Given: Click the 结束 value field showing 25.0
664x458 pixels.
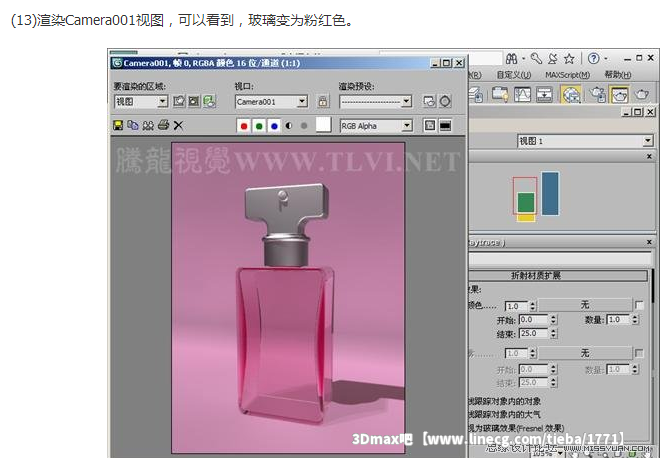Looking at the screenshot, I should 534,334.
